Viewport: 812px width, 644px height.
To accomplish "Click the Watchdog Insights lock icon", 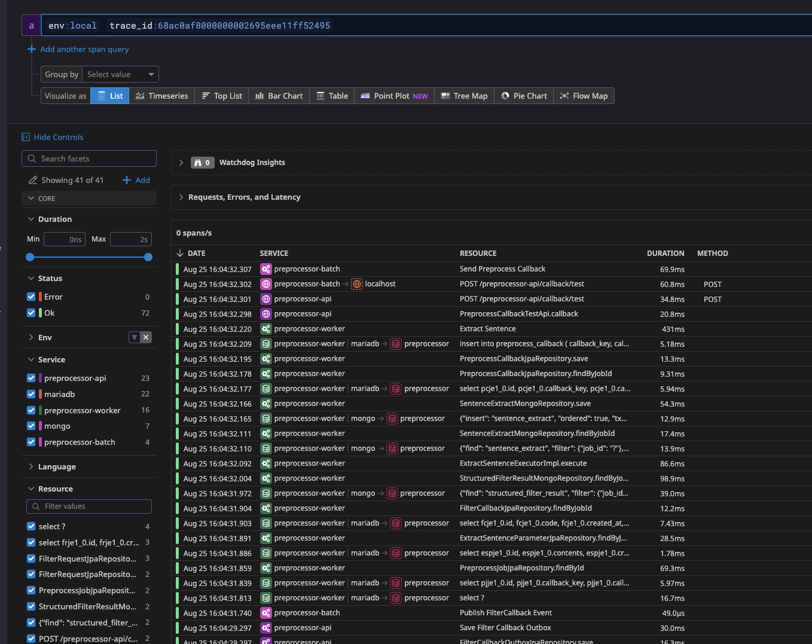I will (197, 162).
